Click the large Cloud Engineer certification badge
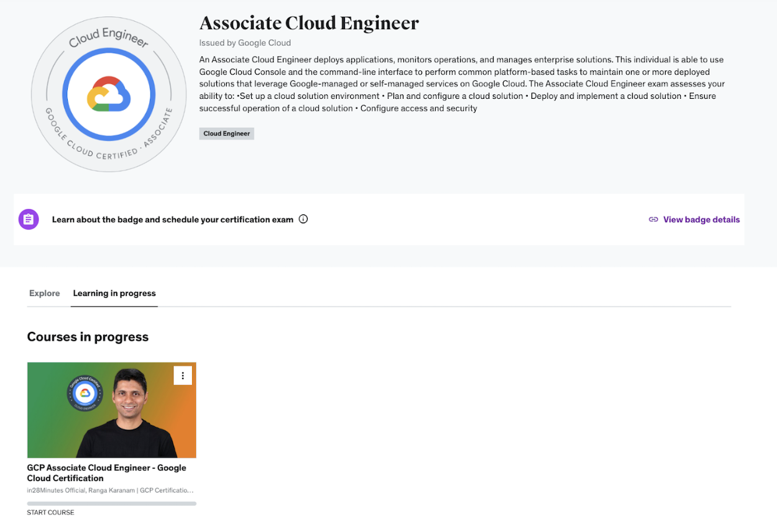This screenshot has width=777, height=532. click(109, 94)
